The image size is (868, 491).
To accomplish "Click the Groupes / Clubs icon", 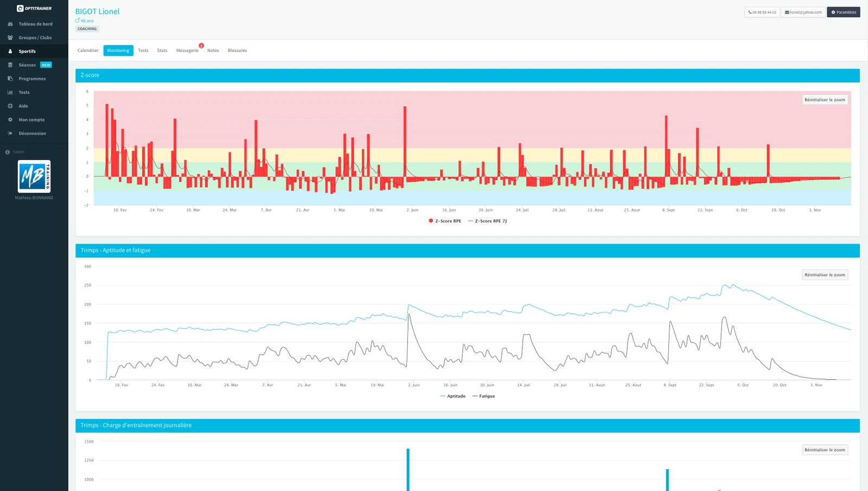I will coord(10,37).
